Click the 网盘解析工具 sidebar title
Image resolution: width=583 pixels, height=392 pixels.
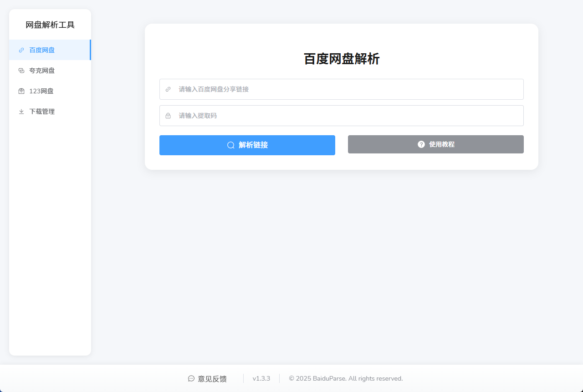tap(50, 25)
